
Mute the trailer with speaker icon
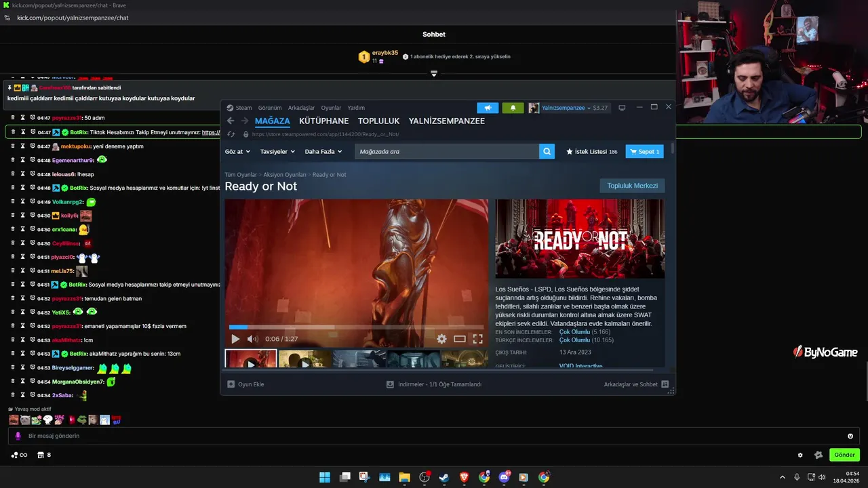tap(252, 339)
